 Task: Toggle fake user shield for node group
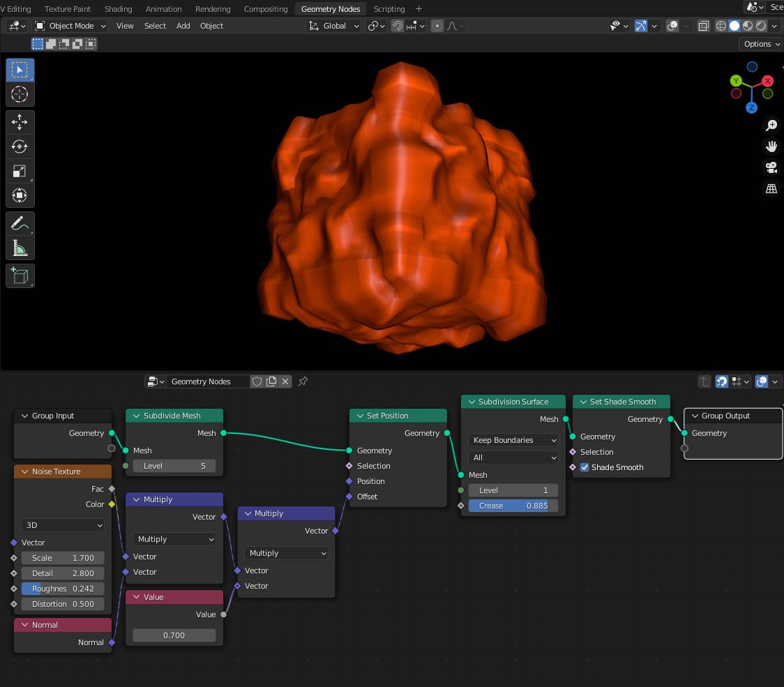pos(257,382)
